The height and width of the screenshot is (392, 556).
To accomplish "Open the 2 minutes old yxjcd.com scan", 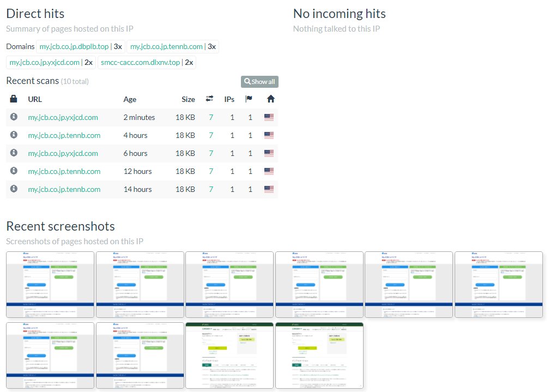I will pos(63,117).
